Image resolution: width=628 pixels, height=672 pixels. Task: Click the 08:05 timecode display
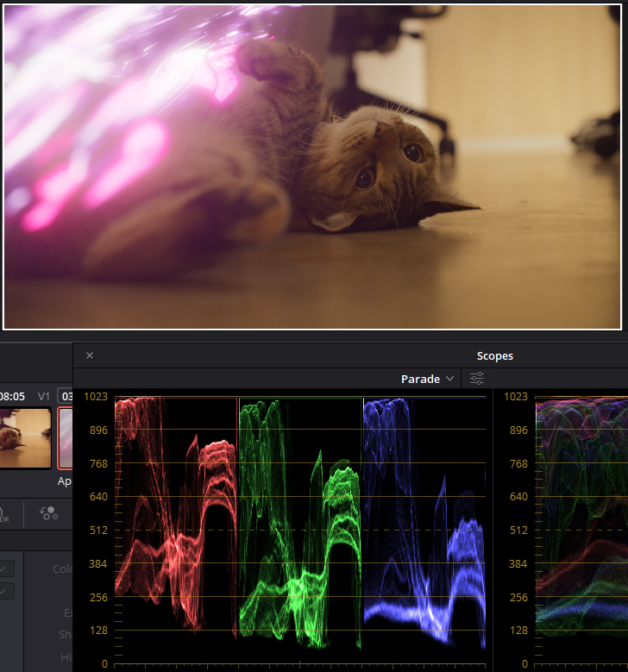(x=12, y=396)
